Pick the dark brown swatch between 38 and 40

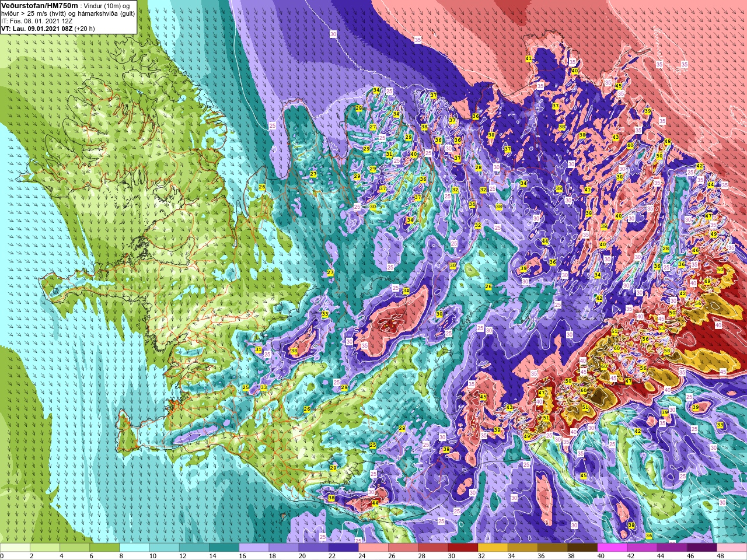pos(581,547)
